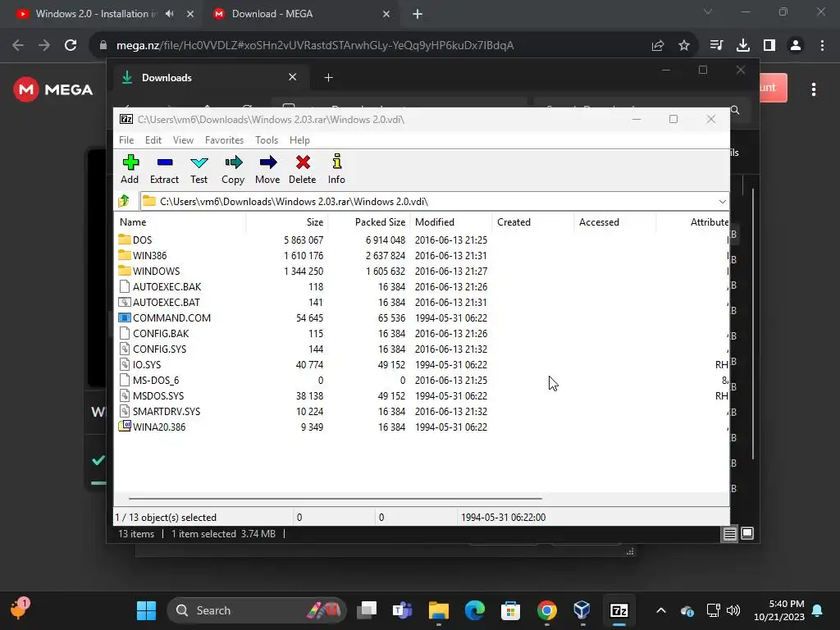Viewport: 840px width, 630px height.
Task: Select the WINA20.386 file
Action: pyautogui.click(x=159, y=427)
